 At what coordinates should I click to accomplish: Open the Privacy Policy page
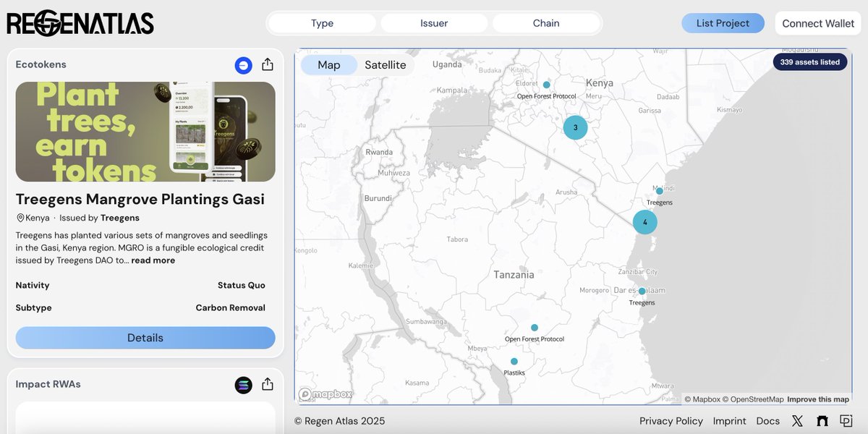pyautogui.click(x=671, y=421)
